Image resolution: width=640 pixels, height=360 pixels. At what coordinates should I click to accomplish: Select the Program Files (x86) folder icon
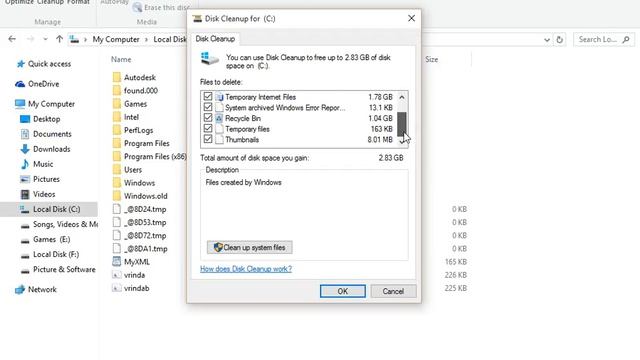click(x=117, y=156)
